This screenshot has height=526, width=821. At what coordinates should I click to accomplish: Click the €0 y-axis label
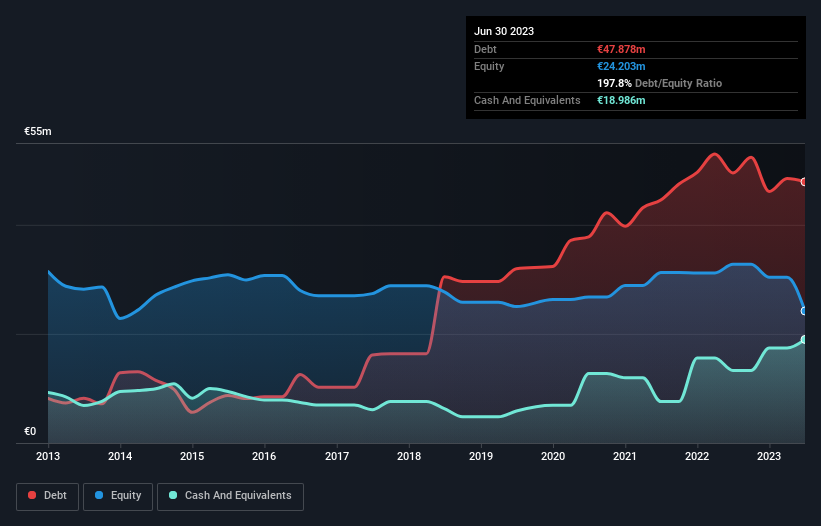pos(30,431)
